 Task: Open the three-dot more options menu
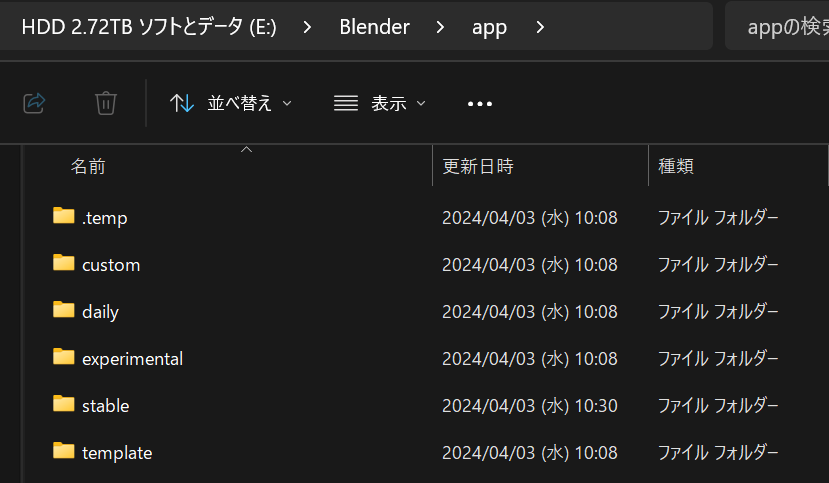[480, 104]
